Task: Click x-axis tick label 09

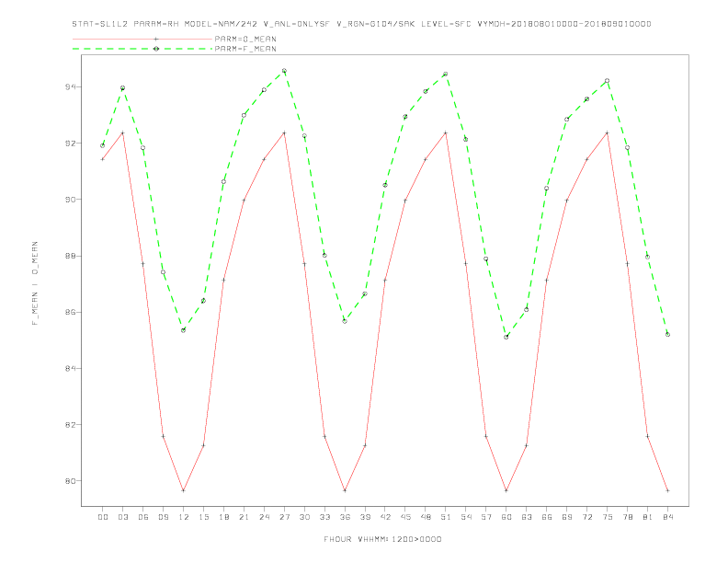Action: (163, 517)
